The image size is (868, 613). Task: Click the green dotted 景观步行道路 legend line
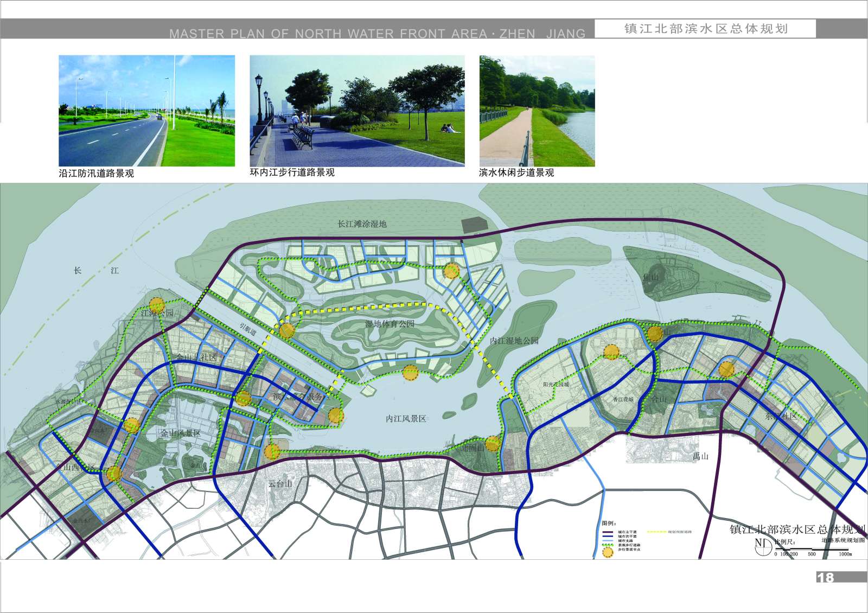pos(608,545)
